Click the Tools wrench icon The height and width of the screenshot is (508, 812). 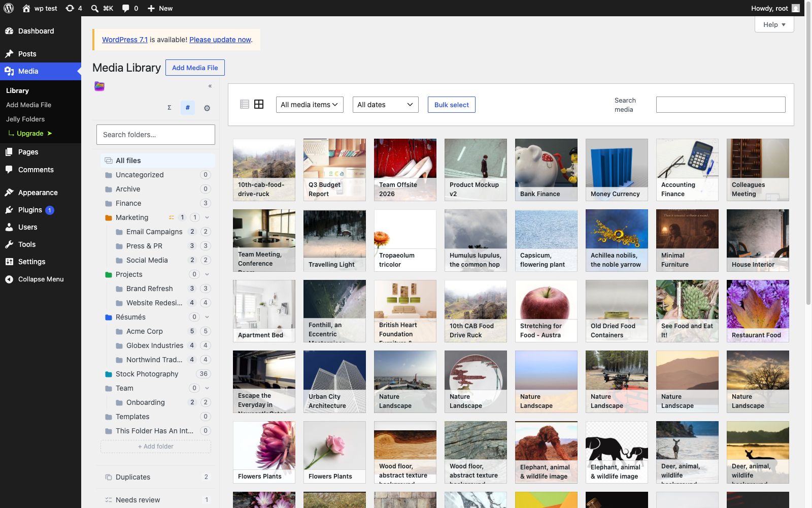tap(9, 244)
